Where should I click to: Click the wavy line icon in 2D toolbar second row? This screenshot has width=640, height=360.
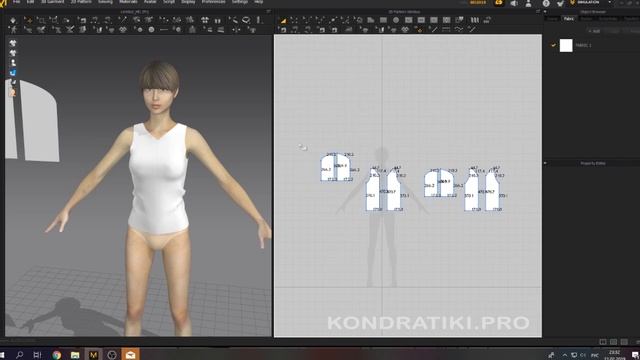(x=459, y=29)
